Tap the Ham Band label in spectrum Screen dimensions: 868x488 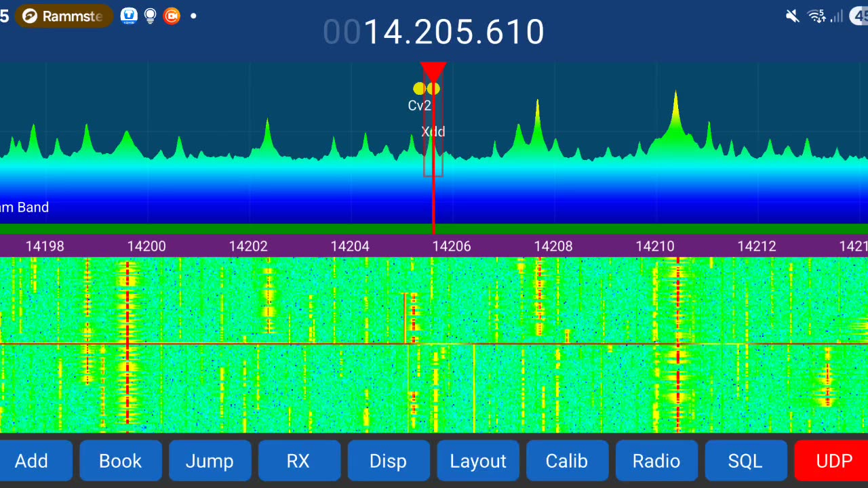pos(24,207)
